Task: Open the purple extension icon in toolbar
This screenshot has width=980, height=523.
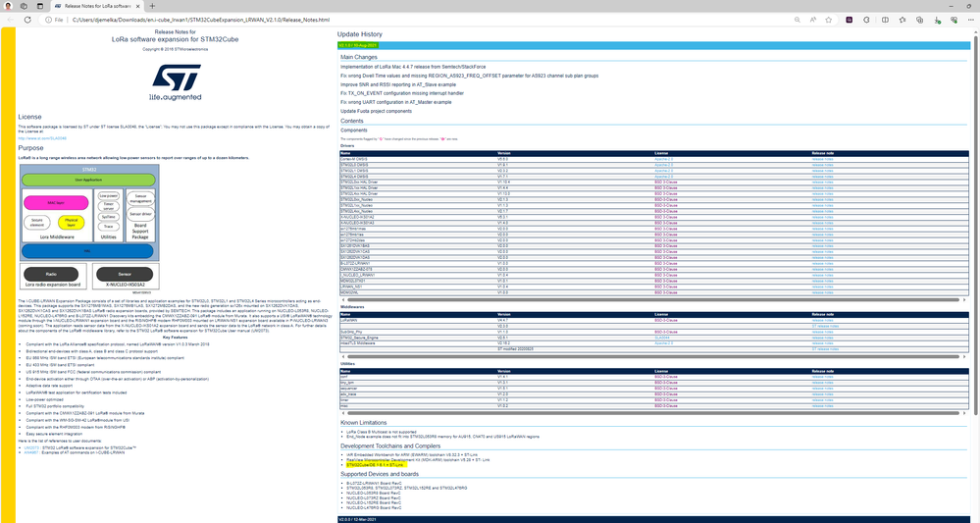Action: 850,20
